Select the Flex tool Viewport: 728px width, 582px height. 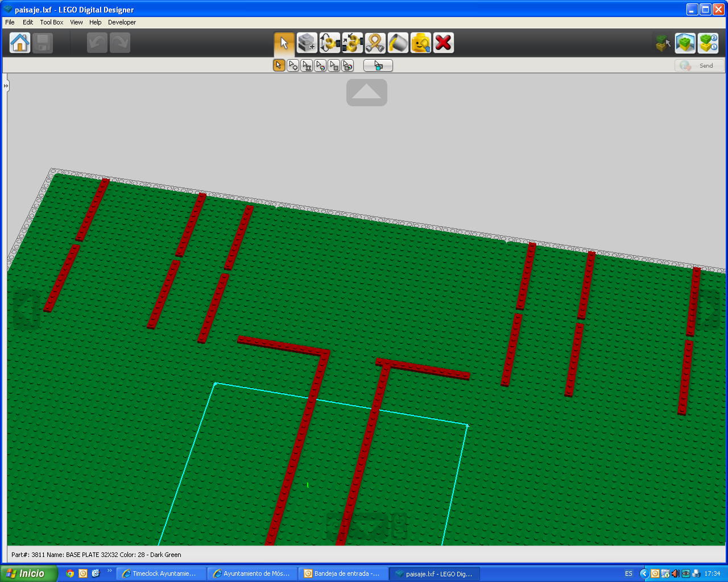(375, 43)
